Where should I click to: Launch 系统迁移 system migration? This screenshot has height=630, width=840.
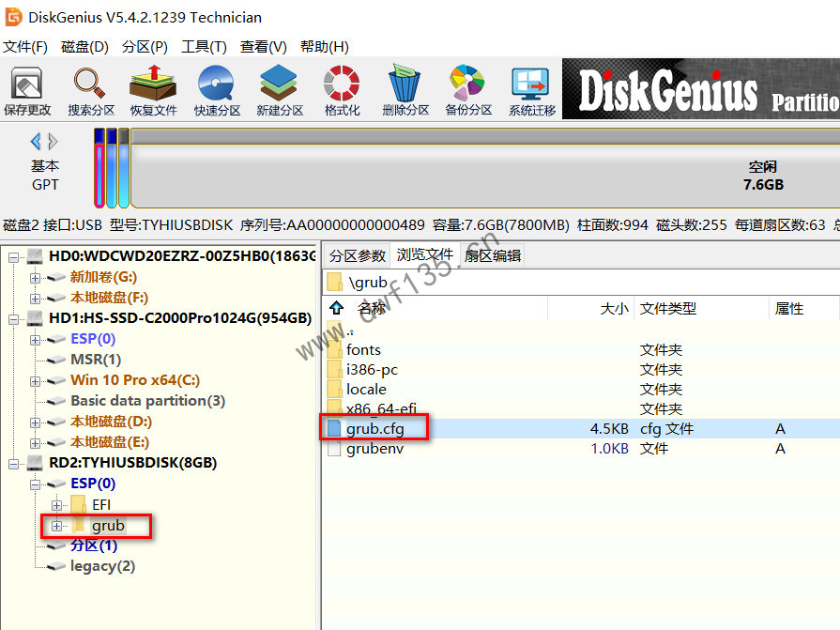pyautogui.click(x=531, y=91)
